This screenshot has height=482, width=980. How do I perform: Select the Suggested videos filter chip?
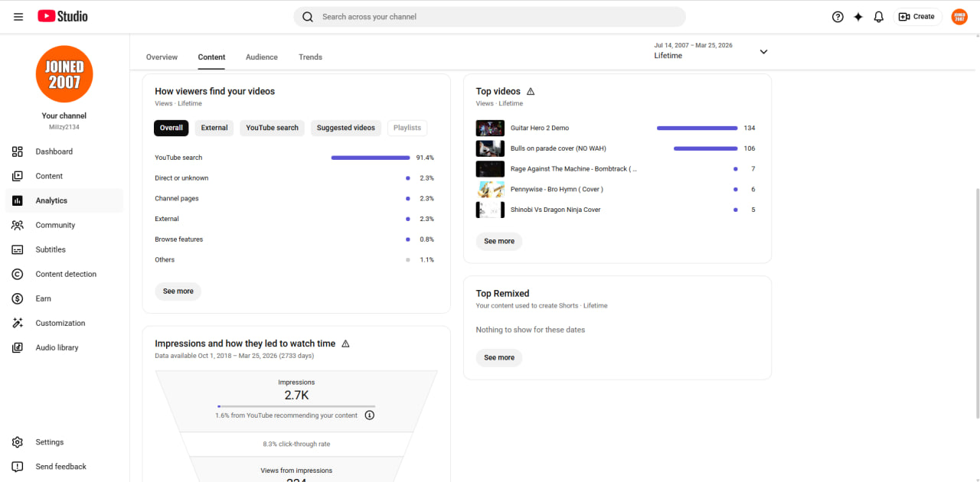[346, 128]
